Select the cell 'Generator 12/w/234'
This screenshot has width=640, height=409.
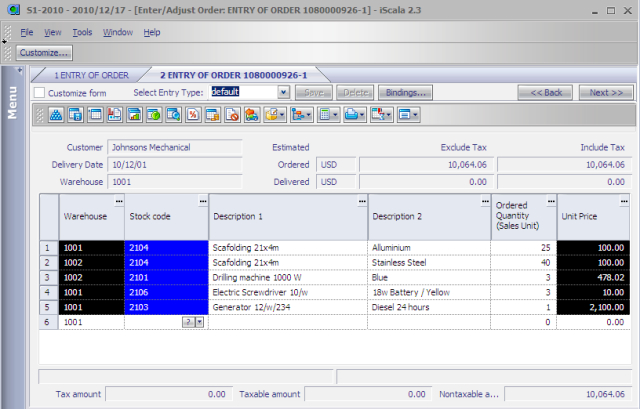(288, 307)
